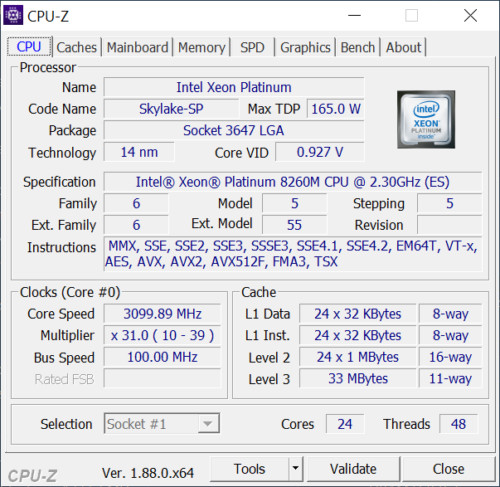Click the Threads value 48

pyautogui.click(x=458, y=424)
